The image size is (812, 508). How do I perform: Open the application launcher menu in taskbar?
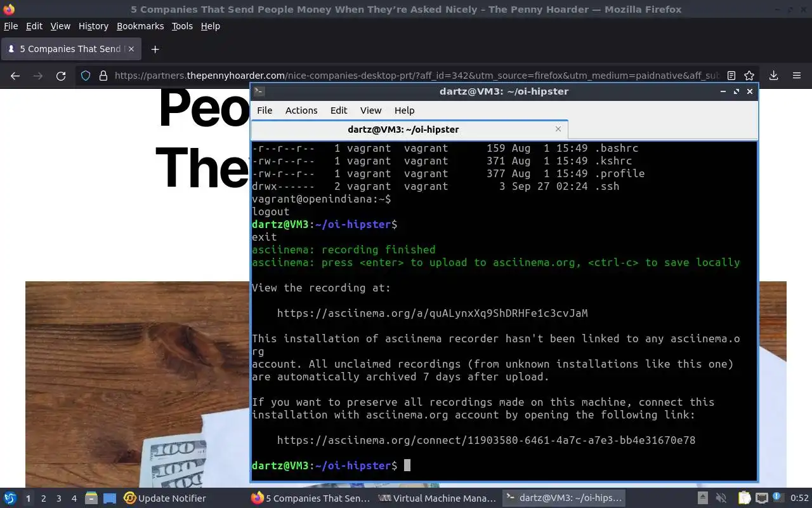click(10, 498)
